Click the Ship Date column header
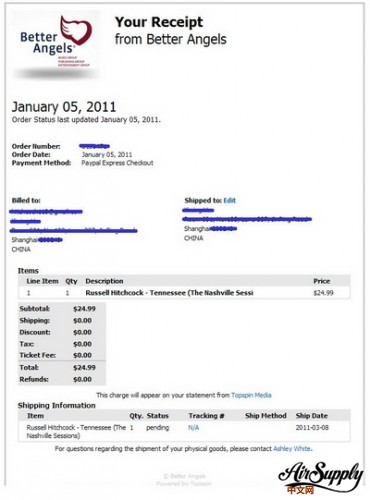The image size is (370, 500). click(312, 416)
